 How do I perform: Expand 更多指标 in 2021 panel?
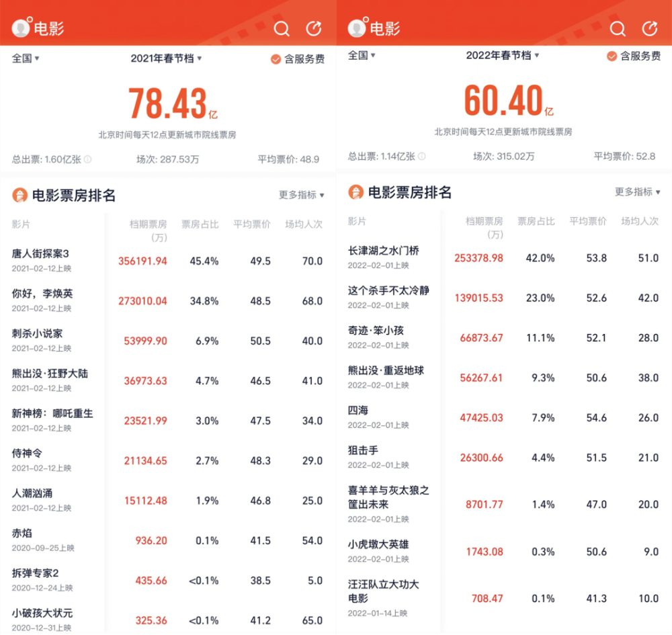(x=301, y=195)
